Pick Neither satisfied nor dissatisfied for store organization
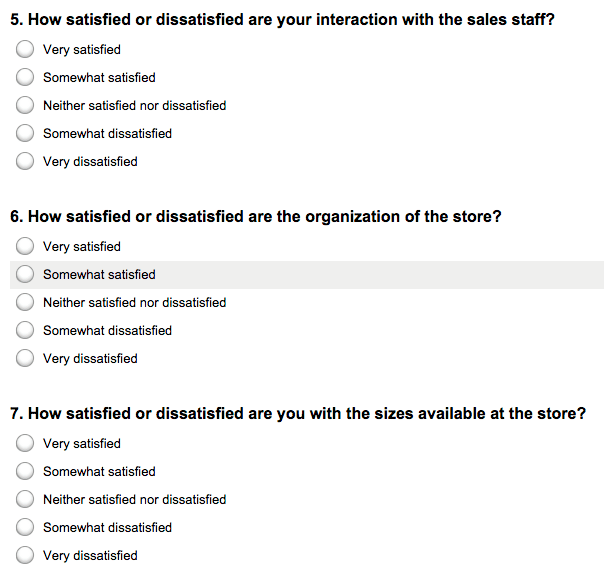 [25, 302]
